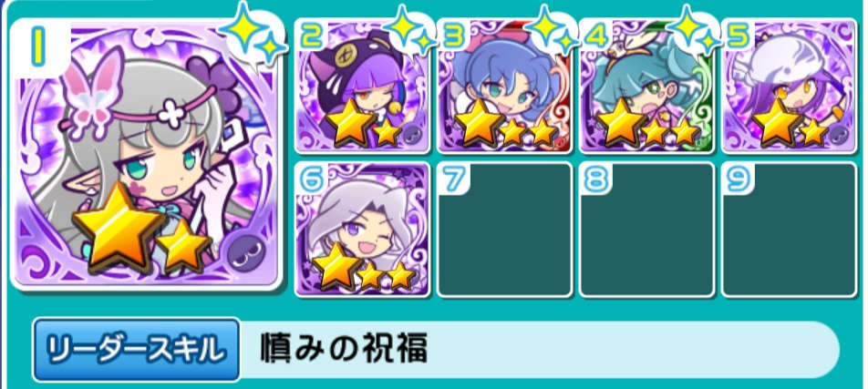Click the sparkle badge on the leader card

point(253,32)
